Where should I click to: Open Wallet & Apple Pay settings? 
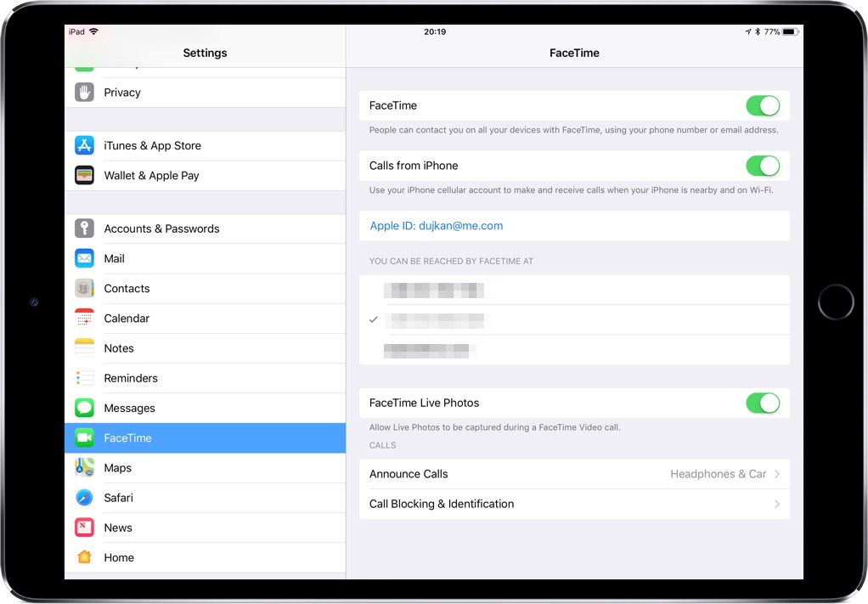click(205, 176)
